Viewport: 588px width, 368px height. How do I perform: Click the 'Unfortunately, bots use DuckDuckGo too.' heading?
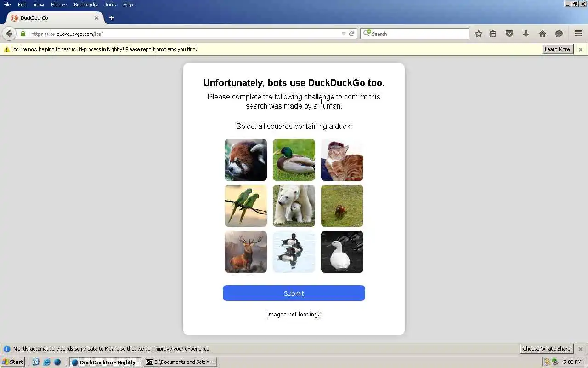[x=294, y=83]
